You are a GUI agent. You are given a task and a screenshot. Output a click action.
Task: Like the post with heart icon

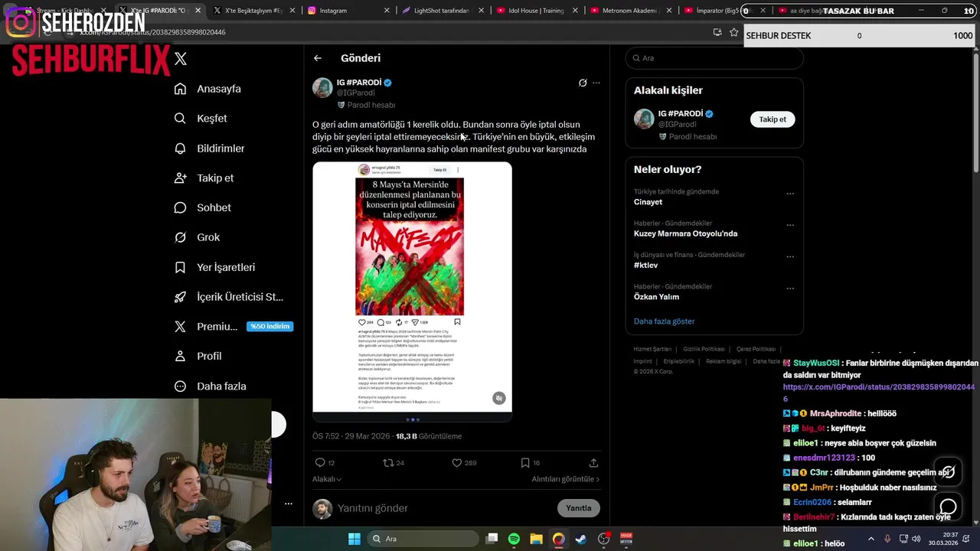(456, 463)
